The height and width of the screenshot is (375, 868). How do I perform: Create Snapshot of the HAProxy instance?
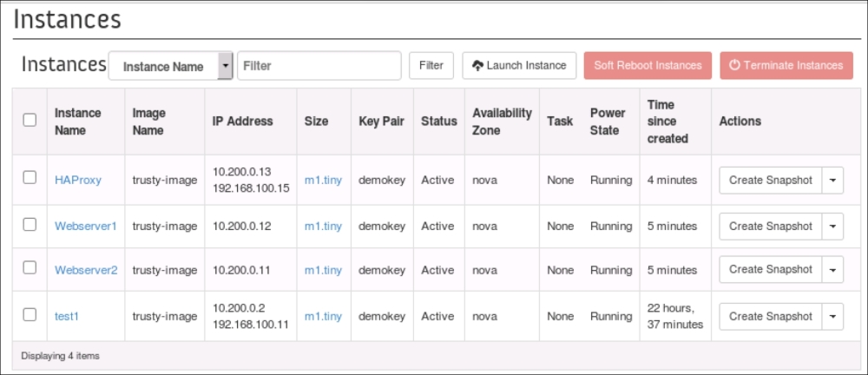(770, 180)
